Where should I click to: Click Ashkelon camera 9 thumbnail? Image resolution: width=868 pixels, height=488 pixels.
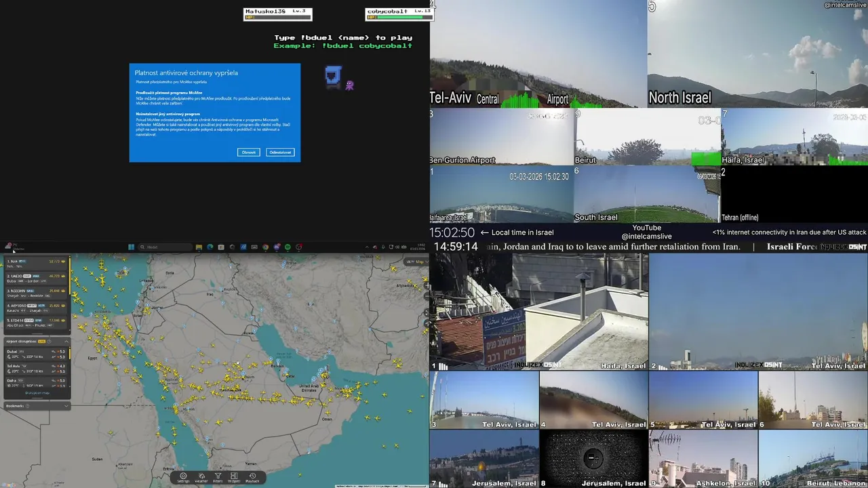coord(703,459)
